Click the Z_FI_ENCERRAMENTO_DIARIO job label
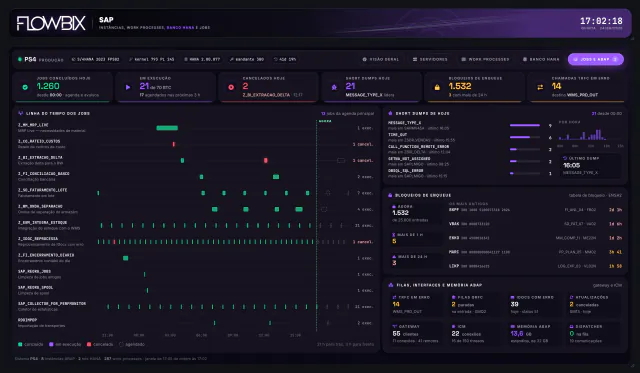This screenshot has width=640, height=373. [x=46, y=255]
